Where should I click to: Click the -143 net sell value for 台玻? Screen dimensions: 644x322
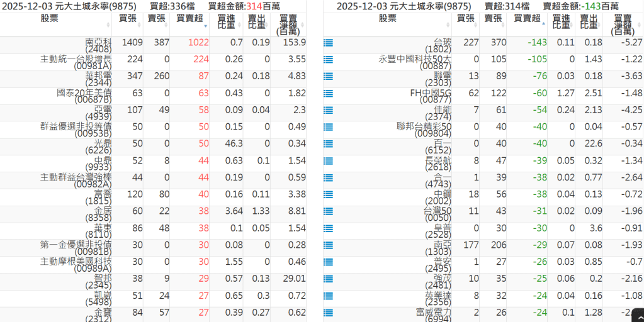[x=536, y=43]
